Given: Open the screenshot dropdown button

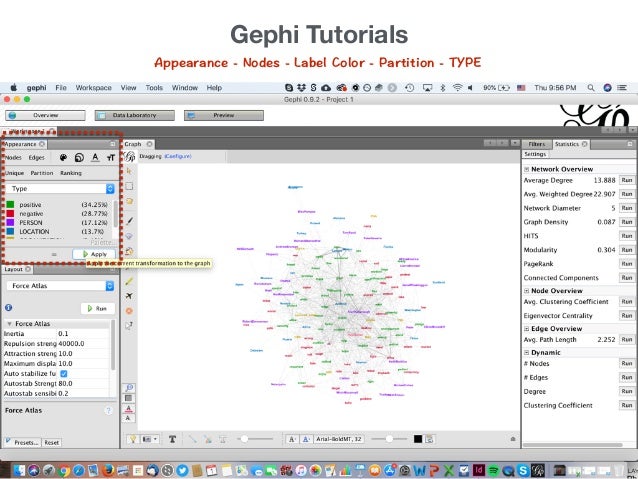Looking at the screenshot, I should (x=150, y=439).
